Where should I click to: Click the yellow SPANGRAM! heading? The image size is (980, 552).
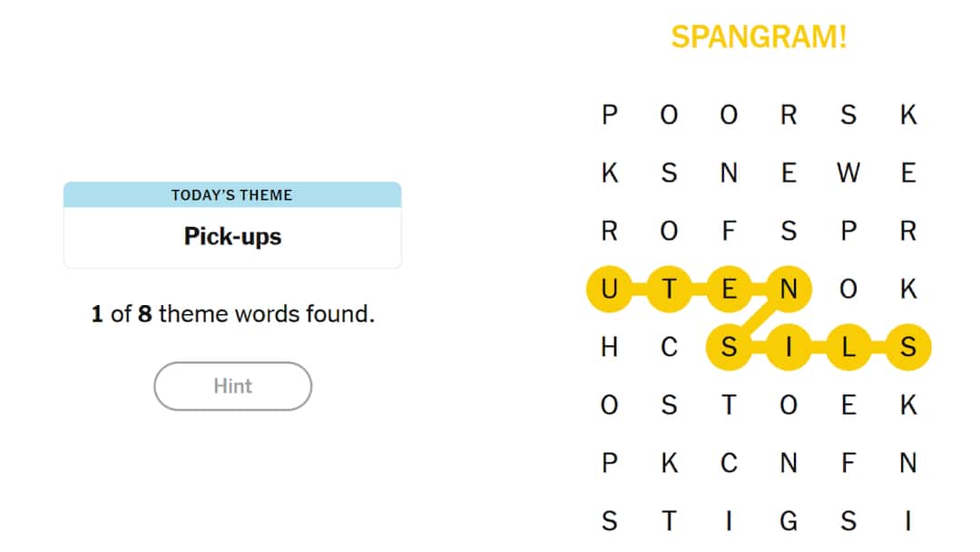tap(759, 37)
